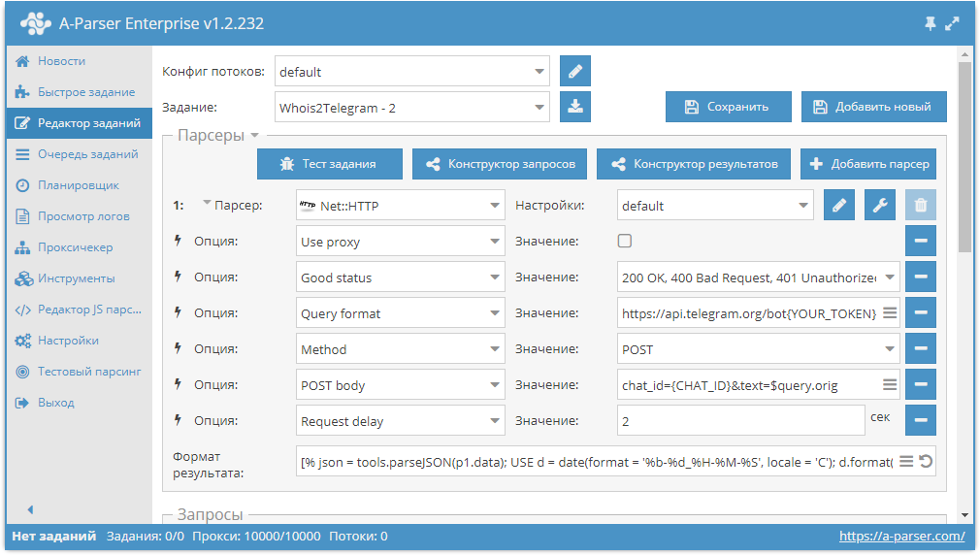The width and height of the screenshot is (980, 555).
Task: Select Редактор заданий in the sidebar
Action: click(x=79, y=123)
